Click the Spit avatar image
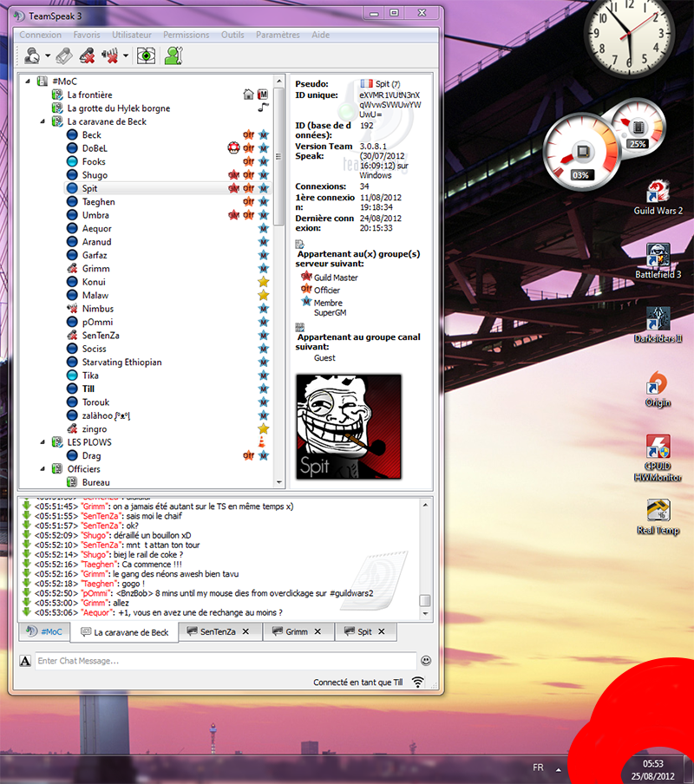The width and height of the screenshot is (694, 784). tap(349, 427)
